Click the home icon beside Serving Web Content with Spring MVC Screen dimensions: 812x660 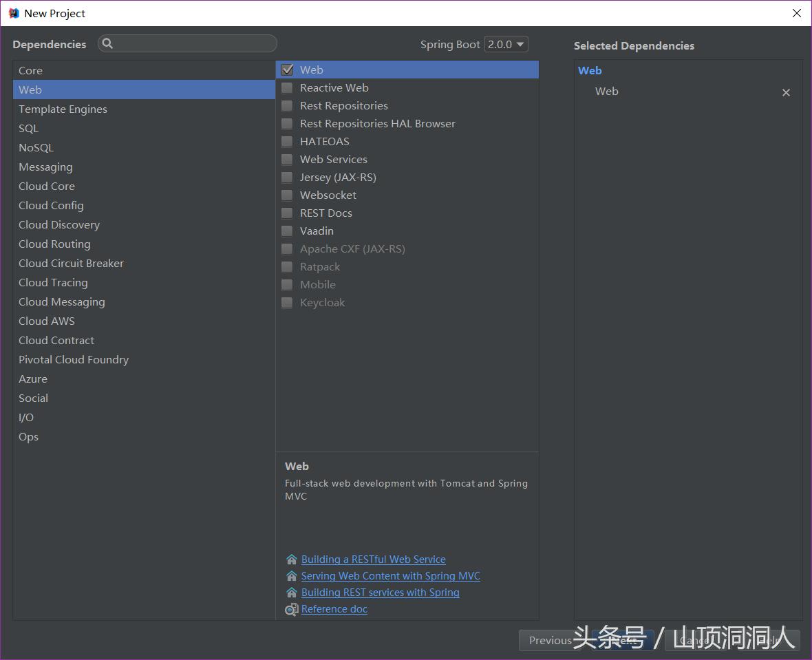coord(290,576)
